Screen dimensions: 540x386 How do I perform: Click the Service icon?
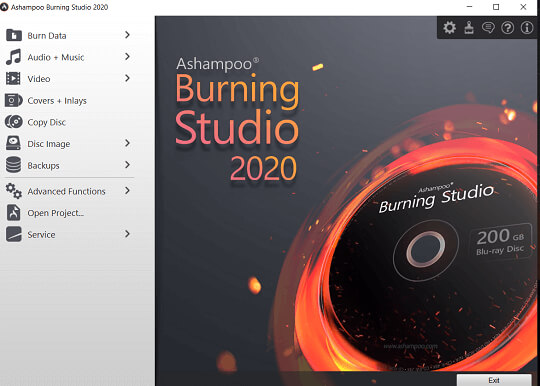coord(14,234)
